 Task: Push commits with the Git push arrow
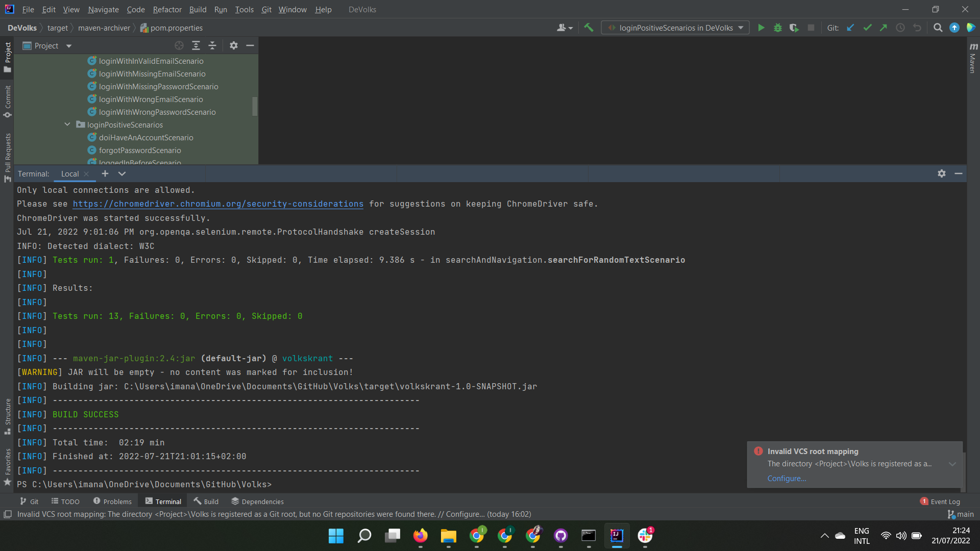pyautogui.click(x=884, y=28)
